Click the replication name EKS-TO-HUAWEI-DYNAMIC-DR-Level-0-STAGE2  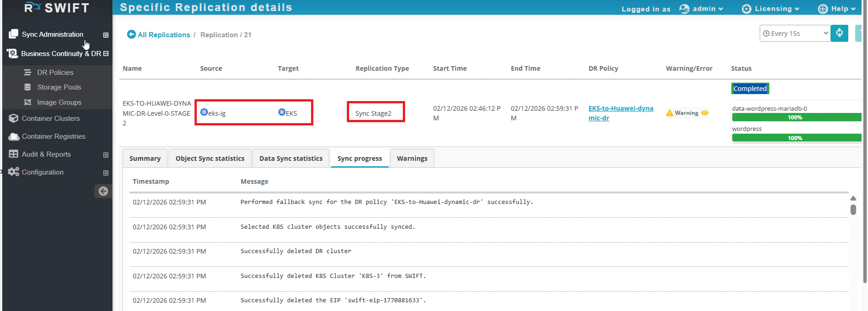click(157, 113)
